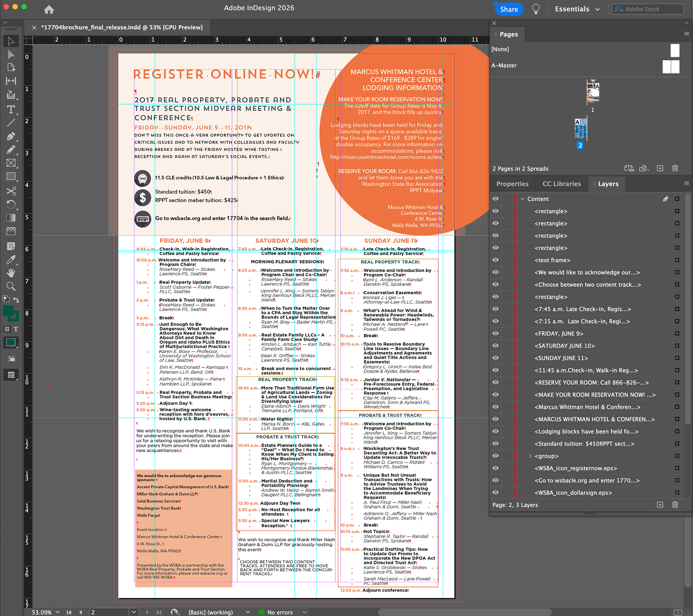
Task: Click the Rectangle Frame tool
Action: [x=11, y=163]
